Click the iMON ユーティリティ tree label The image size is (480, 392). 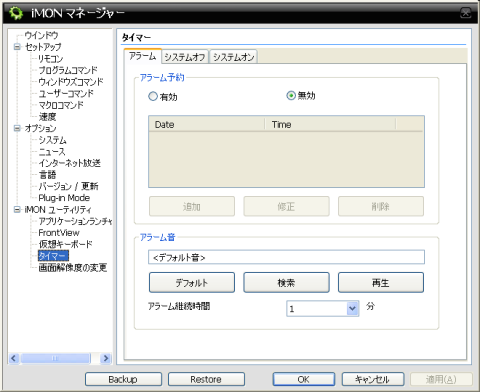[58, 209]
